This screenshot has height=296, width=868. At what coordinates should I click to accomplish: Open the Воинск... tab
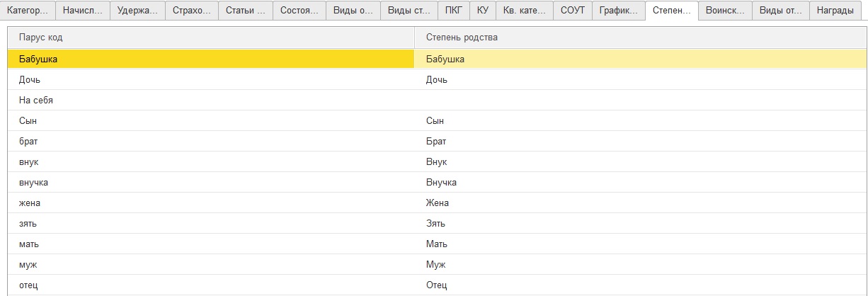[x=724, y=11]
